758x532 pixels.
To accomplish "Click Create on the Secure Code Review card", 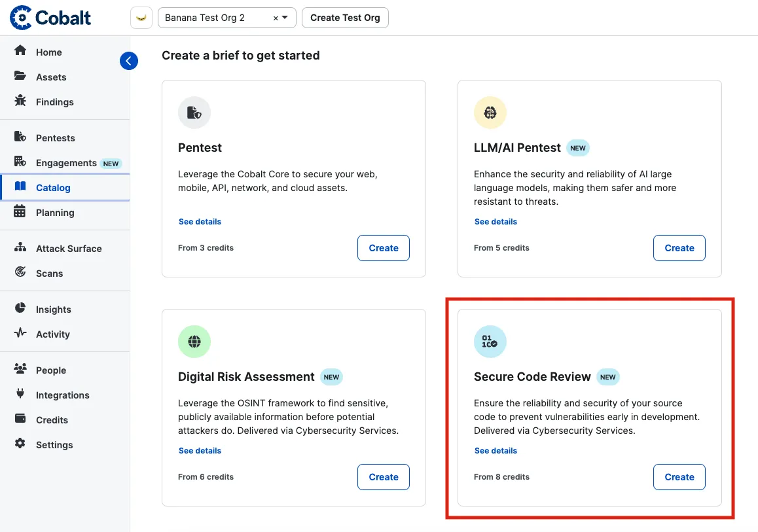I will point(679,477).
